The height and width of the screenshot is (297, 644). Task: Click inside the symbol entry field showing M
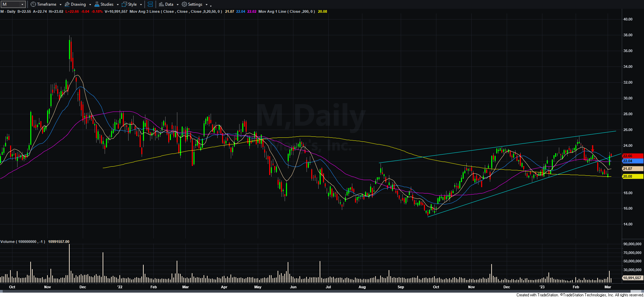click(10, 4)
